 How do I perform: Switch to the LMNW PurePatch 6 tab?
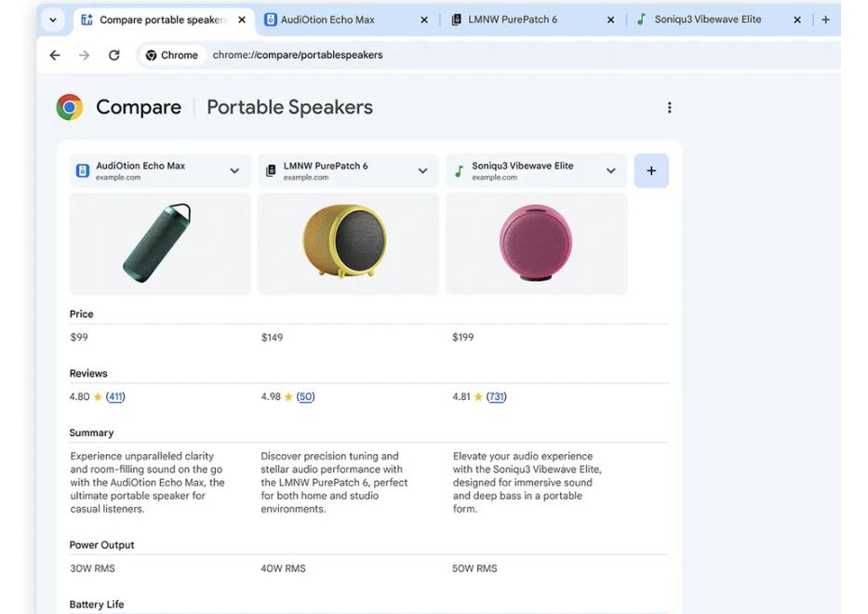[513, 20]
